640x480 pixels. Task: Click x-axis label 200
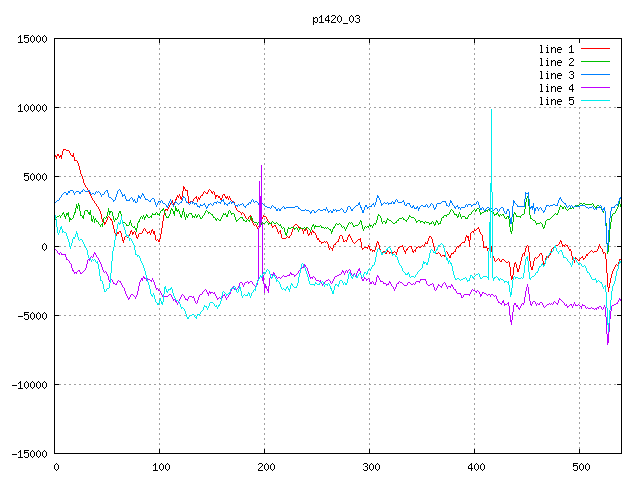coord(266,467)
